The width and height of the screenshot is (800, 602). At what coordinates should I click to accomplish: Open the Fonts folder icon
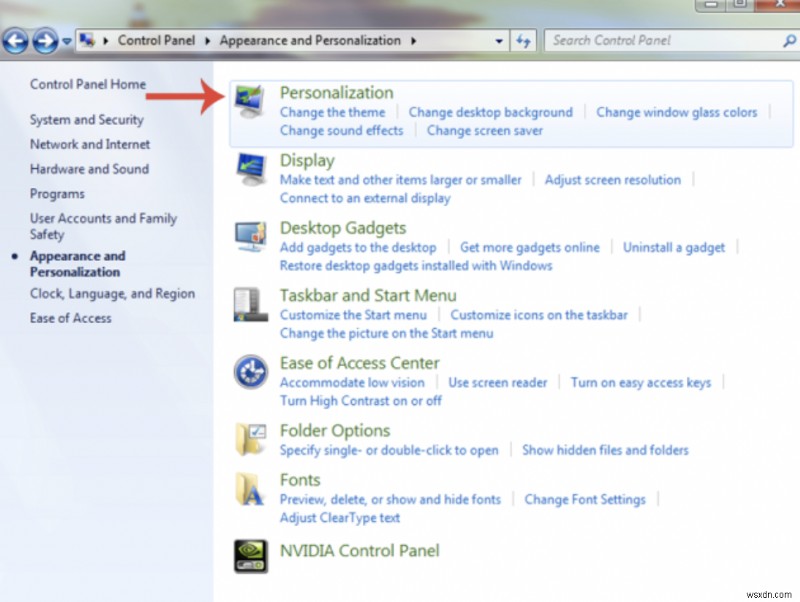251,489
